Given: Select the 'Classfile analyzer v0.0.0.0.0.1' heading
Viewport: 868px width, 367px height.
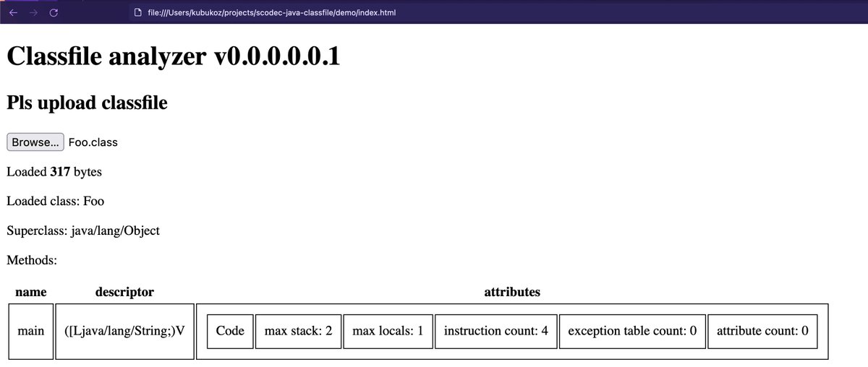Looking at the screenshot, I should click(x=174, y=56).
